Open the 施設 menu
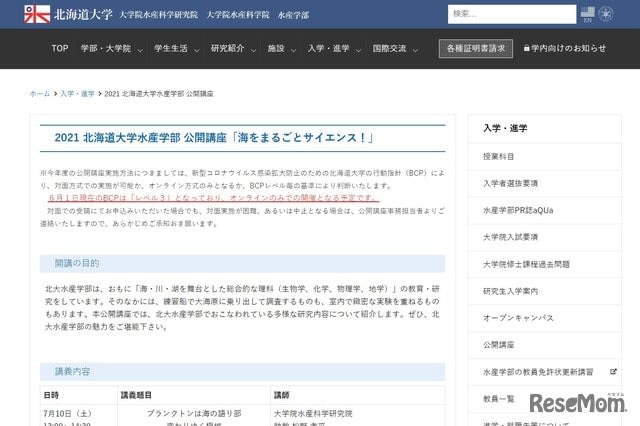This screenshot has height=426, width=640. tap(276, 49)
